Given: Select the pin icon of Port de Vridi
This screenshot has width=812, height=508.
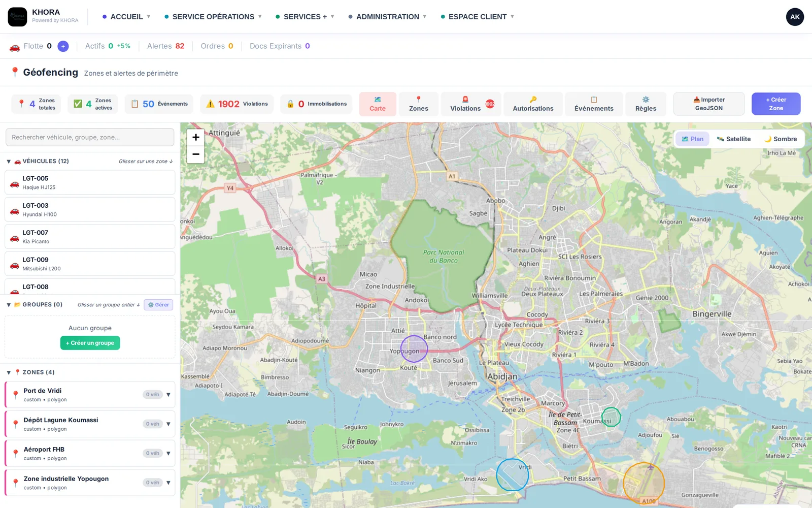Looking at the screenshot, I should point(16,395).
